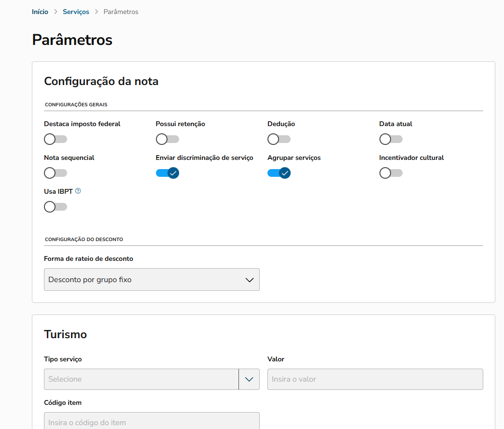504x429 pixels.
Task: Enable Destaca imposto federal toggle
Action: [x=55, y=139]
